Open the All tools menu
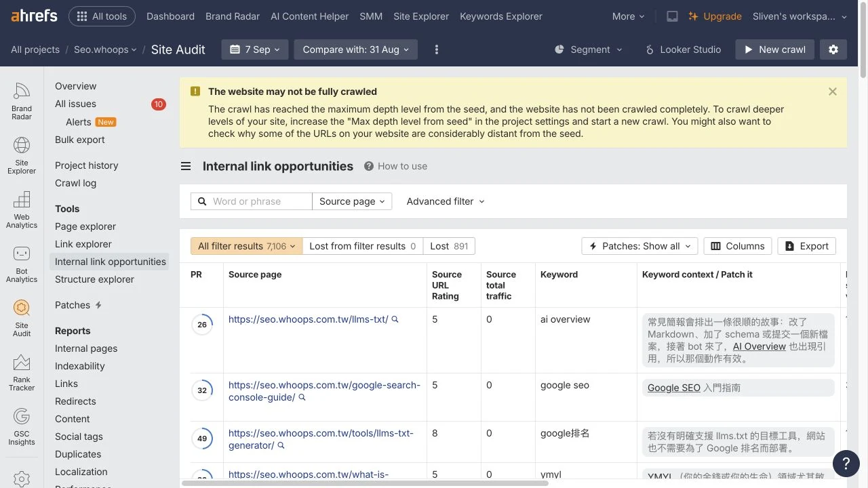Image resolution: width=868 pixels, height=488 pixels. 102,16
